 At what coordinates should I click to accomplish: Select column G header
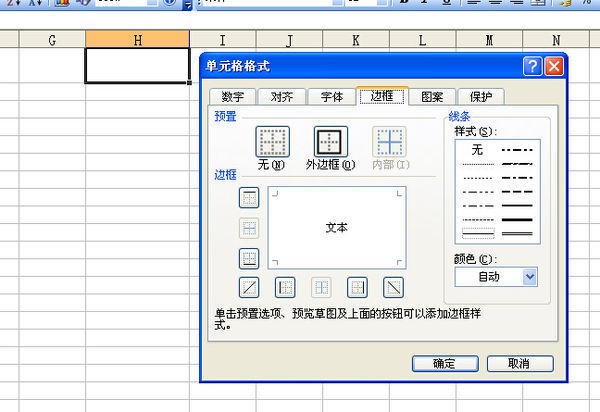pos(52,40)
